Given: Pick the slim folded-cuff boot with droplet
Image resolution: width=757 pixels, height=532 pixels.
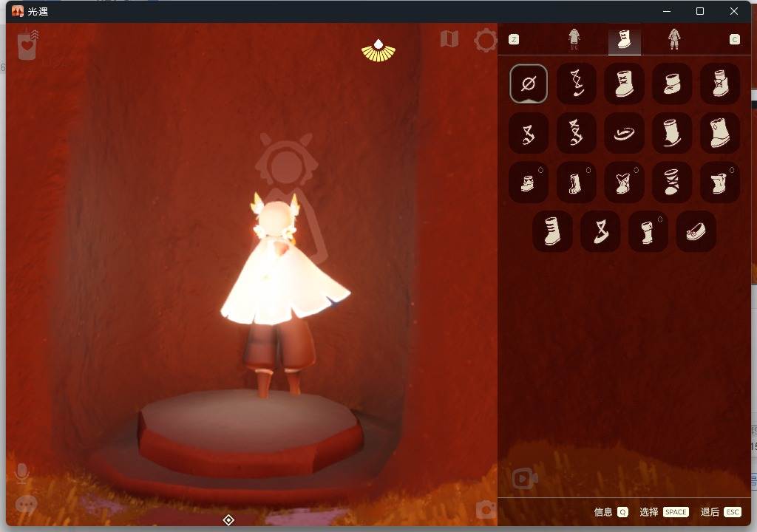Looking at the screenshot, I should pyautogui.click(x=648, y=231).
